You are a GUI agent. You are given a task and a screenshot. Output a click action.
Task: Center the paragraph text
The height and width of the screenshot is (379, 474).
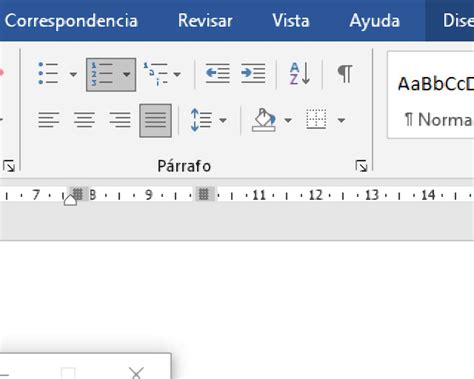[x=84, y=120]
